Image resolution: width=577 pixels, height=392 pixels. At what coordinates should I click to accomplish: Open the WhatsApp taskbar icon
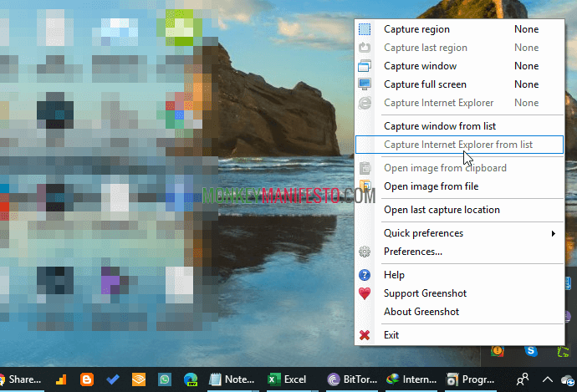[165, 379]
